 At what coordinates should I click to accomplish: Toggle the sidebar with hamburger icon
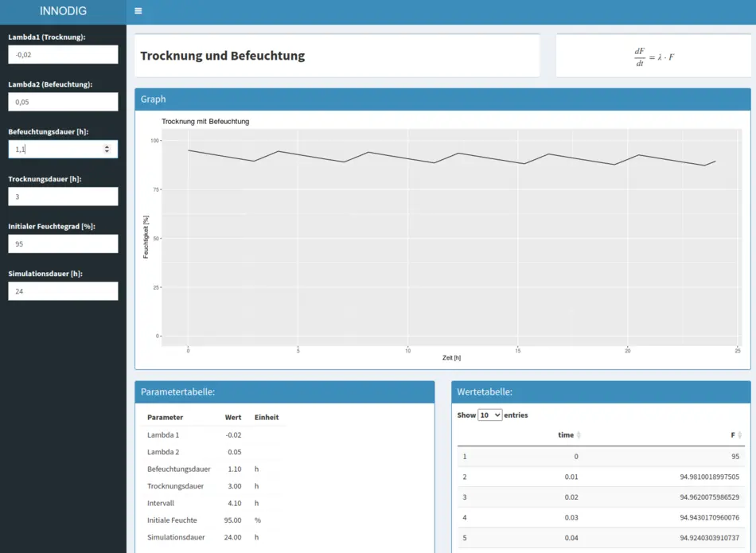138,11
